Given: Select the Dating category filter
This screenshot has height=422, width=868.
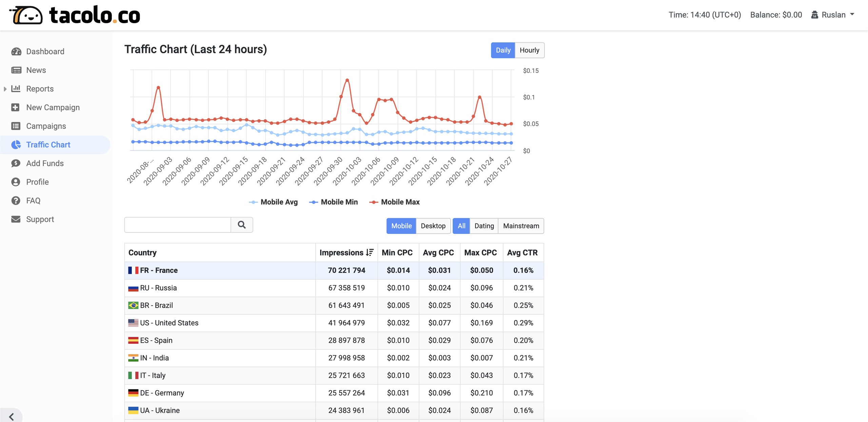Looking at the screenshot, I should click(x=484, y=226).
